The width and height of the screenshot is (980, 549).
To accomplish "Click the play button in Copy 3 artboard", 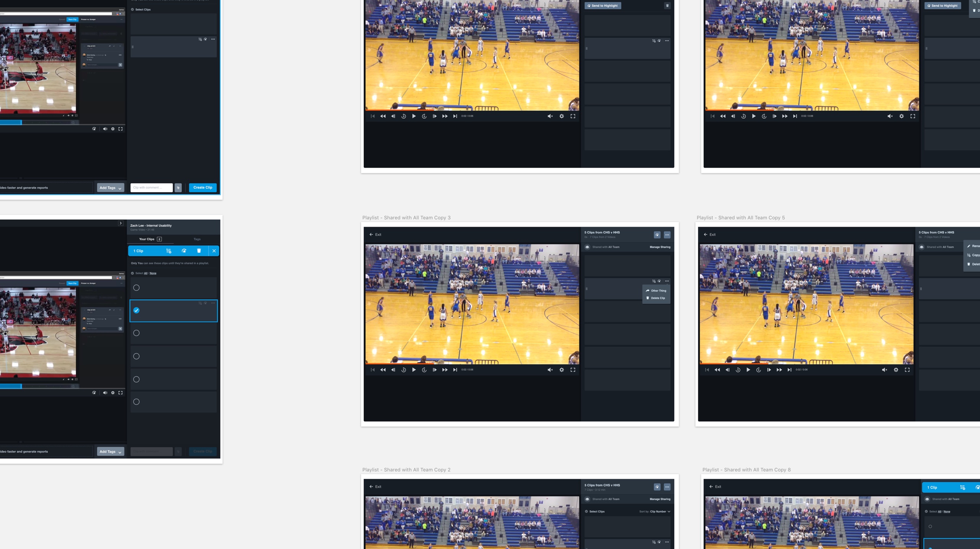I will point(414,370).
